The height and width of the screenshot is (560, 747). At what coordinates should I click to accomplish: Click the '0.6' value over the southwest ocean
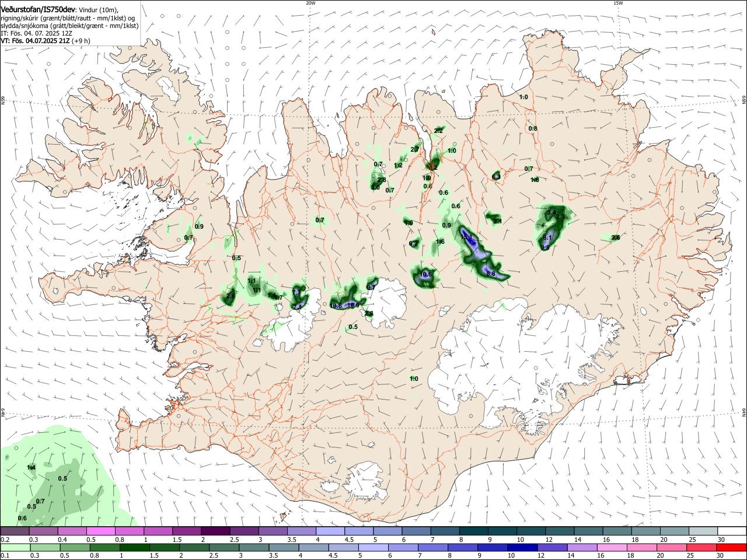pos(23,518)
